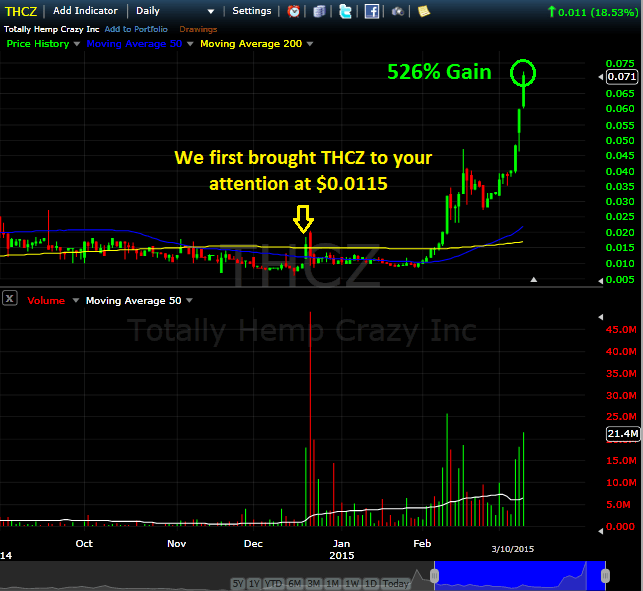Click the 21.4M current volume label

[623, 434]
